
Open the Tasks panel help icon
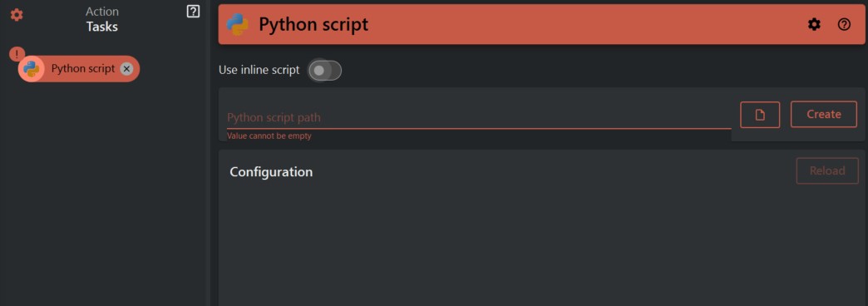click(193, 11)
